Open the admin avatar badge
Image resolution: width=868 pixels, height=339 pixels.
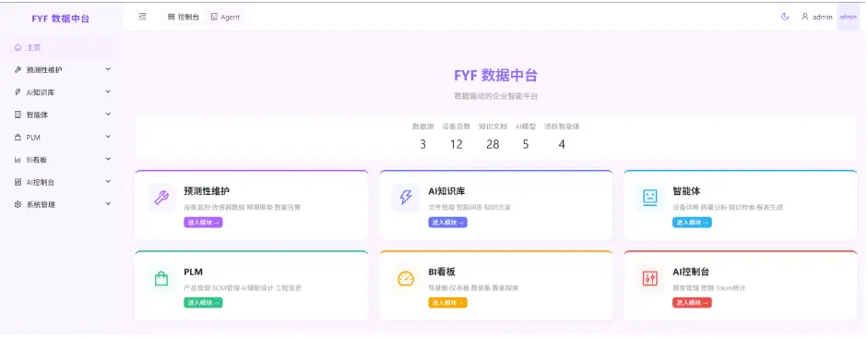click(x=848, y=17)
